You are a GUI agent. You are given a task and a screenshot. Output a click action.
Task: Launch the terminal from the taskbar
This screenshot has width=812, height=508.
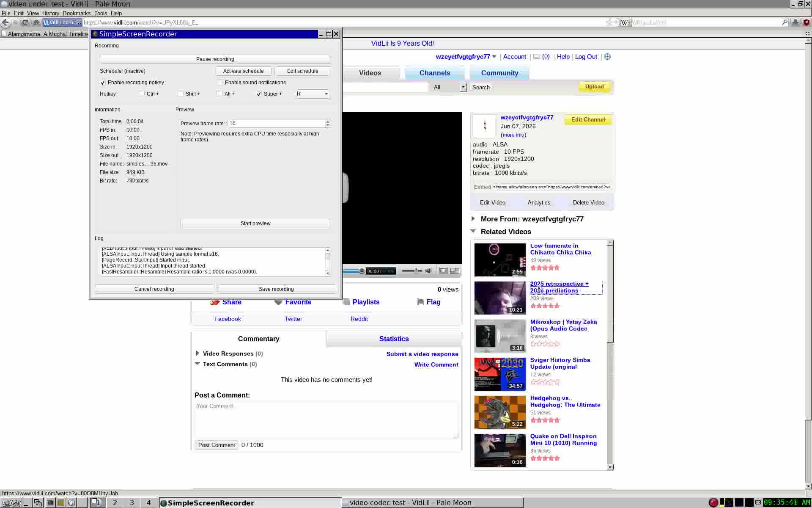point(50,503)
